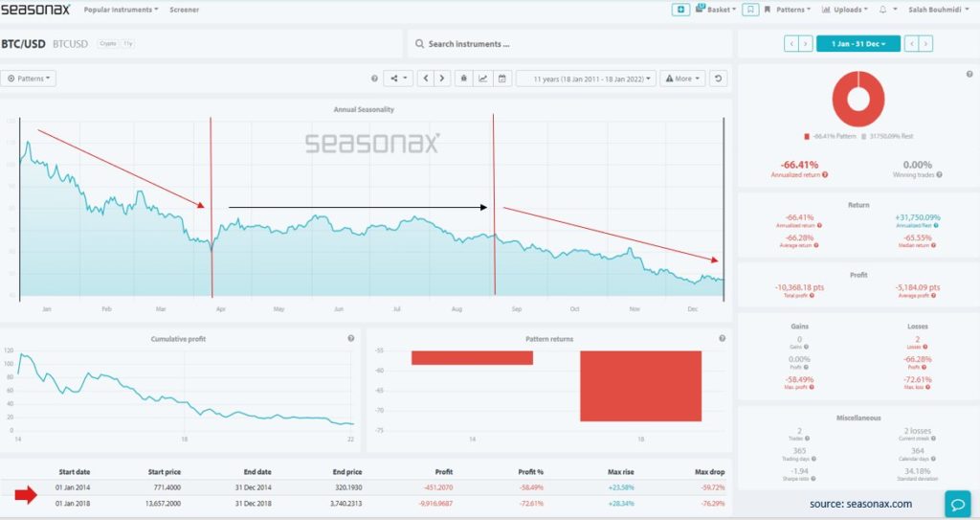980x520 pixels.
Task: Click the End date column header
Action: point(257,472)
